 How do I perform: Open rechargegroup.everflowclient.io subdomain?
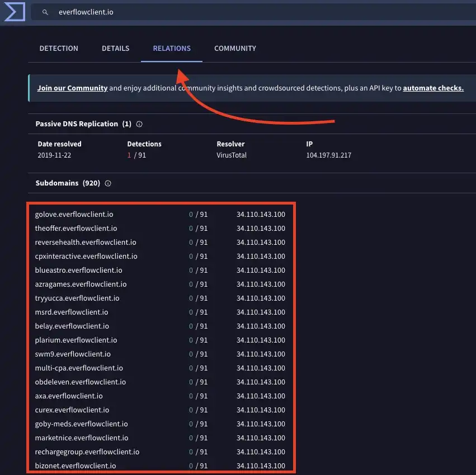(87, 452)
